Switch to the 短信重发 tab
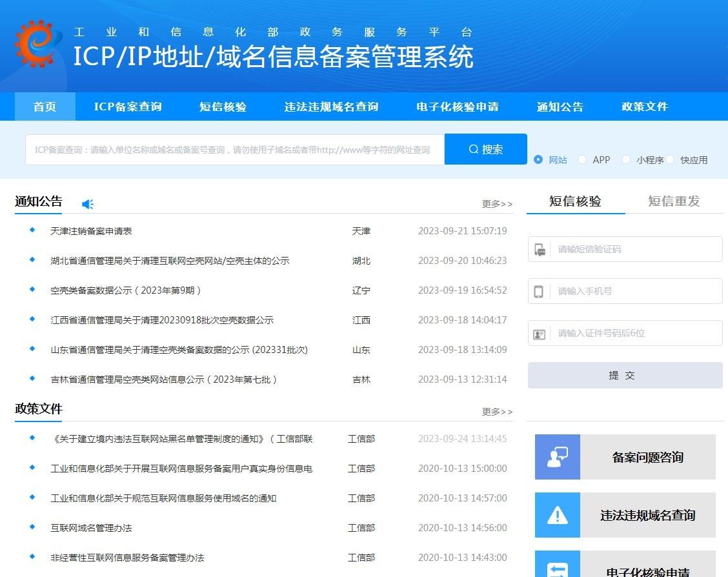 pos(672,201)
